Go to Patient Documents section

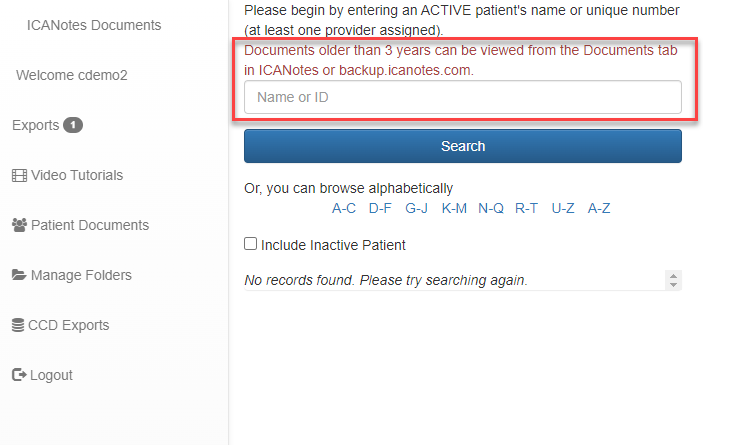89,225
